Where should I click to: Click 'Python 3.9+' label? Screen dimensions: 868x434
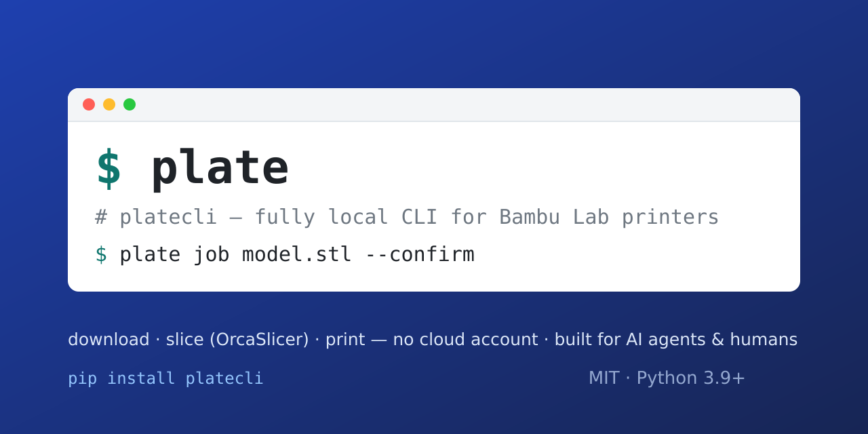coord(691,378)
